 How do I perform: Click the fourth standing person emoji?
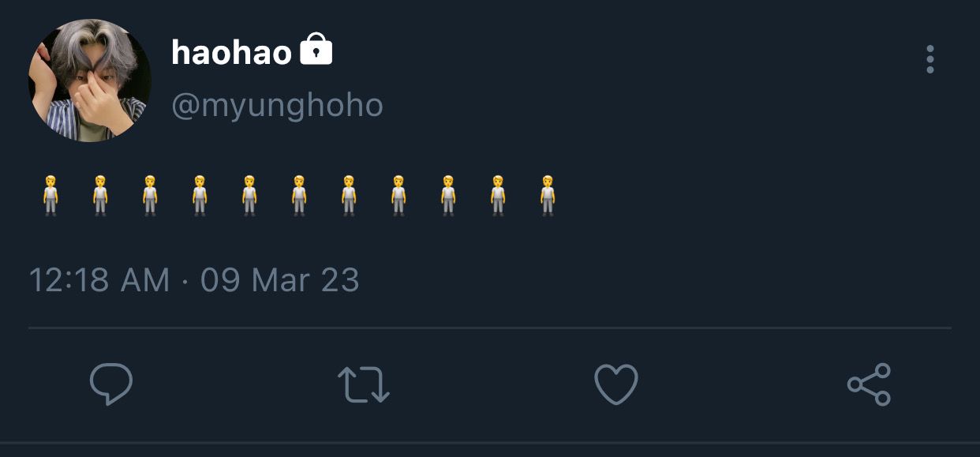pos(200,196)
